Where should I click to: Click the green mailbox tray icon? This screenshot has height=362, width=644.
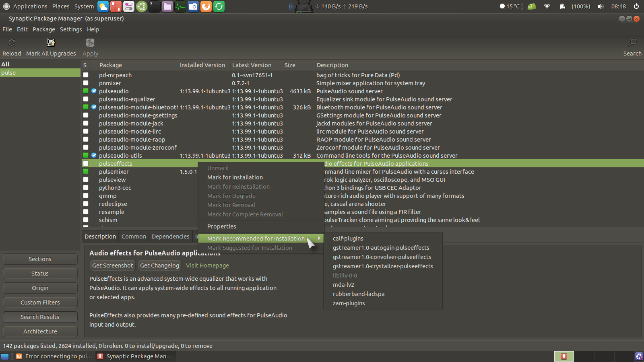click(532, 6)
